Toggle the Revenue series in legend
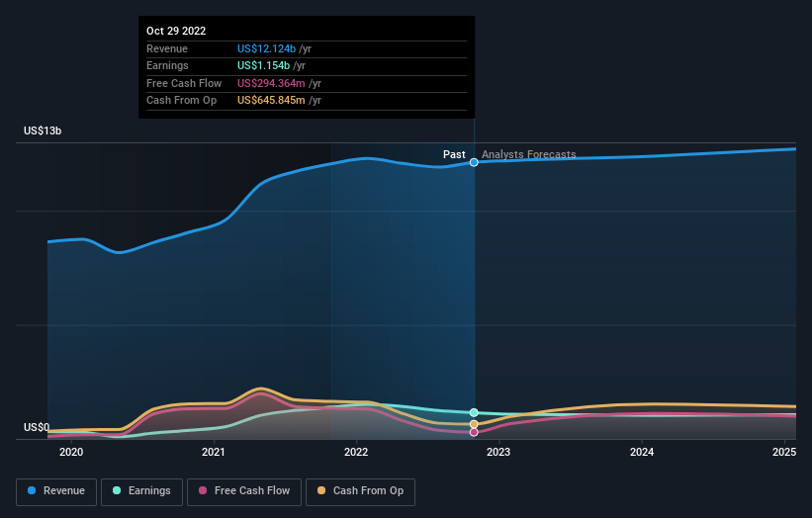 point(56,491)
